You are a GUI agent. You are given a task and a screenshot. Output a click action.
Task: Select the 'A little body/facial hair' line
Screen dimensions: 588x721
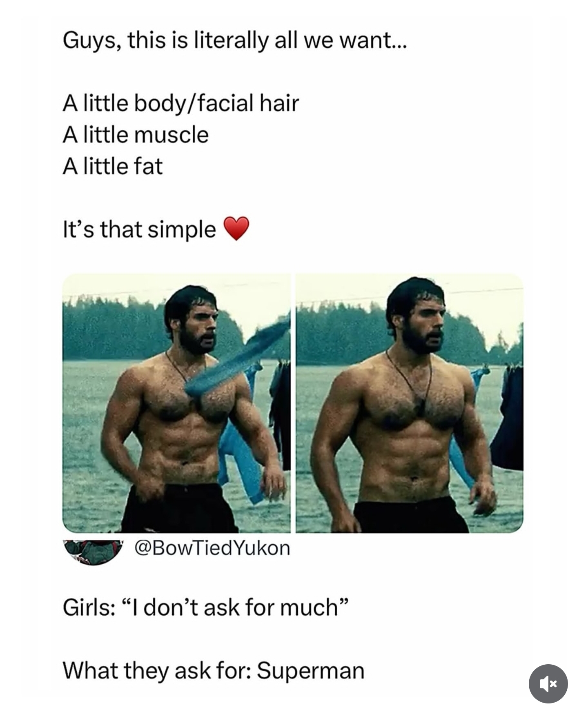181,103
